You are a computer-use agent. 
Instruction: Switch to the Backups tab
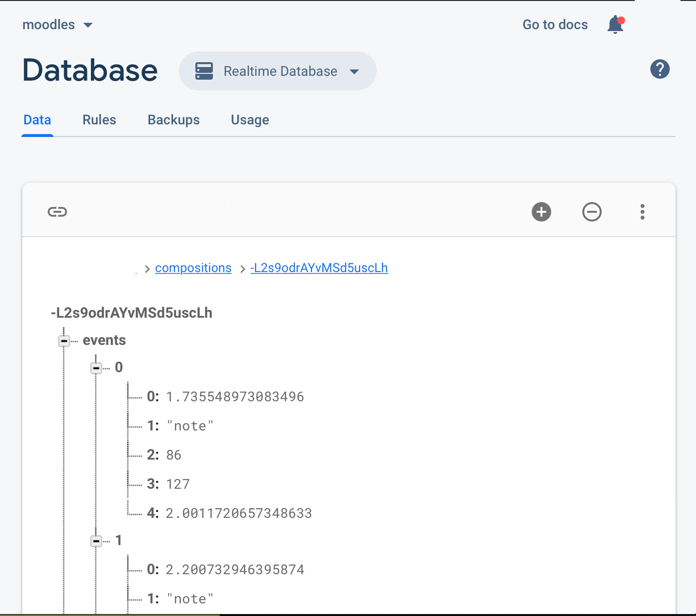pos(174,120)
